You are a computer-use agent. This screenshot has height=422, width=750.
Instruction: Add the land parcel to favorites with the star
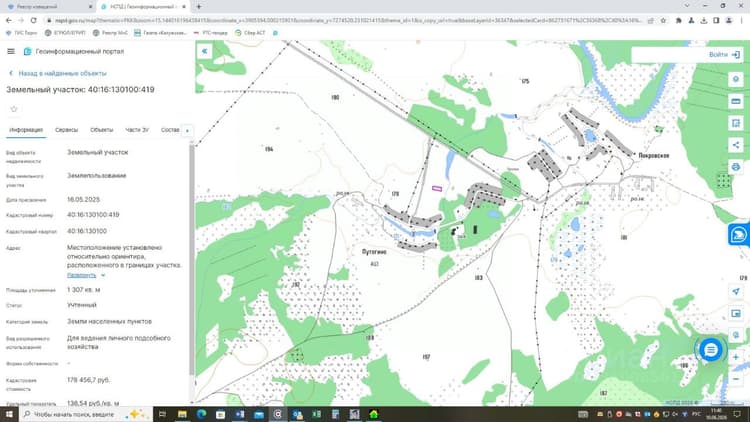tap(14, 109)
